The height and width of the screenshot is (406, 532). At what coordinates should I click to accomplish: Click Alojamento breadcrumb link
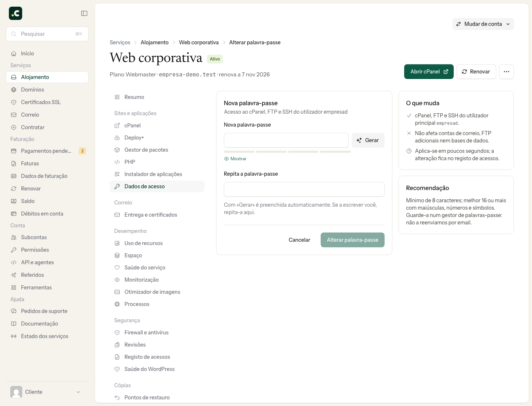pyautogui.click(x=154, y=42)
